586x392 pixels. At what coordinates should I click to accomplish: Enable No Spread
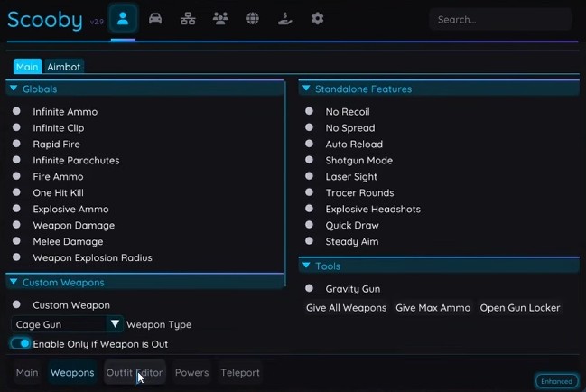[x=309, y=127]
